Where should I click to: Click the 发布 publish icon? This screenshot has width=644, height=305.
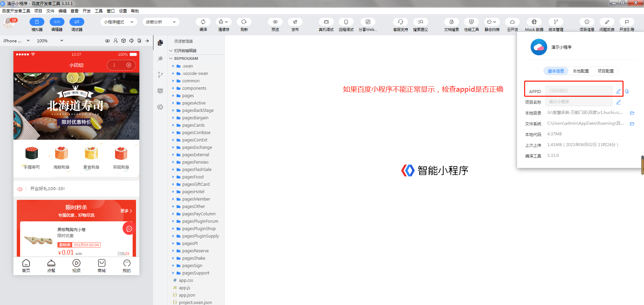point(295,22)
